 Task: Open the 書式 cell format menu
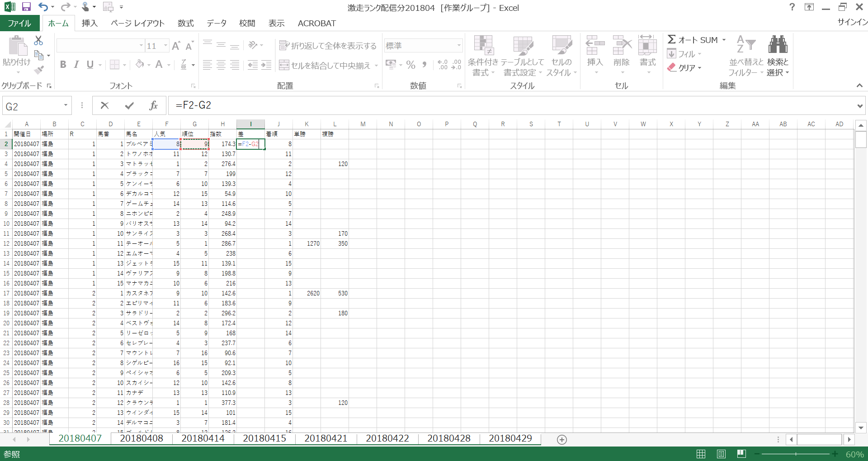(647, 55)
